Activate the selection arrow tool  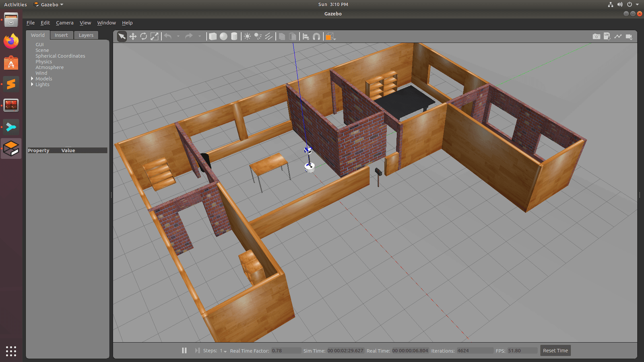tap(122, 37)
